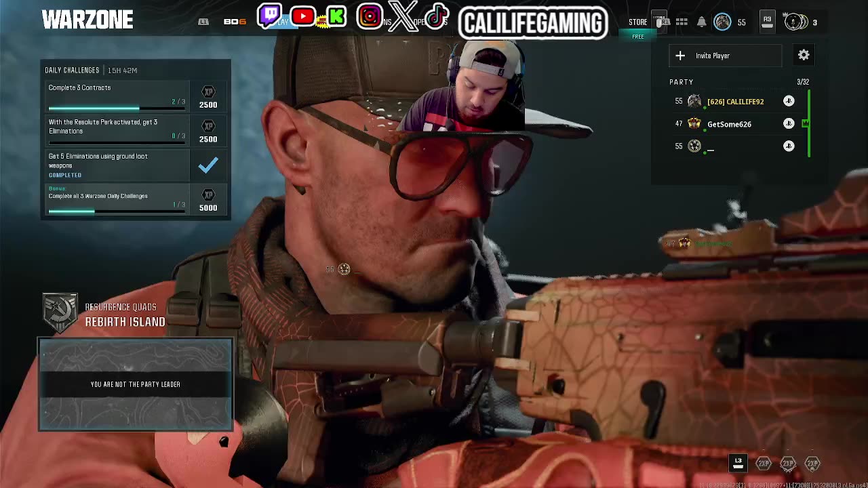Open party settings gear
Screen dimensions: 868x488
click(x=804, y=55)
